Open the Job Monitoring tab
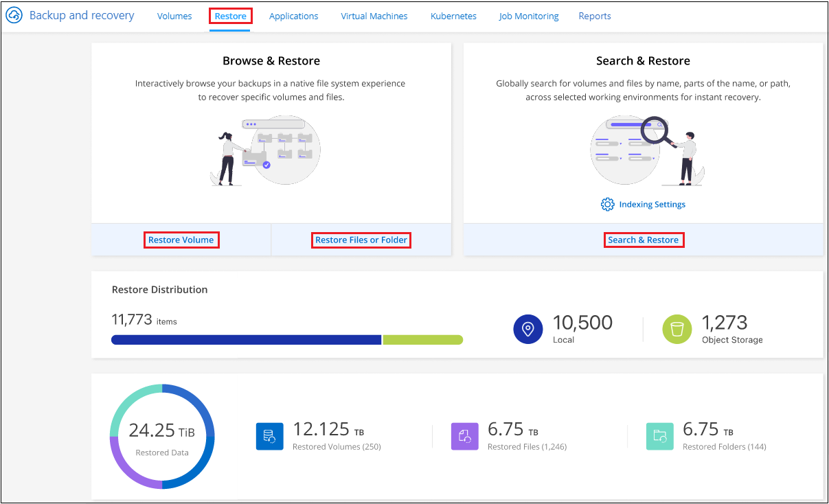829x504 pixels. [x=529, y=16]
